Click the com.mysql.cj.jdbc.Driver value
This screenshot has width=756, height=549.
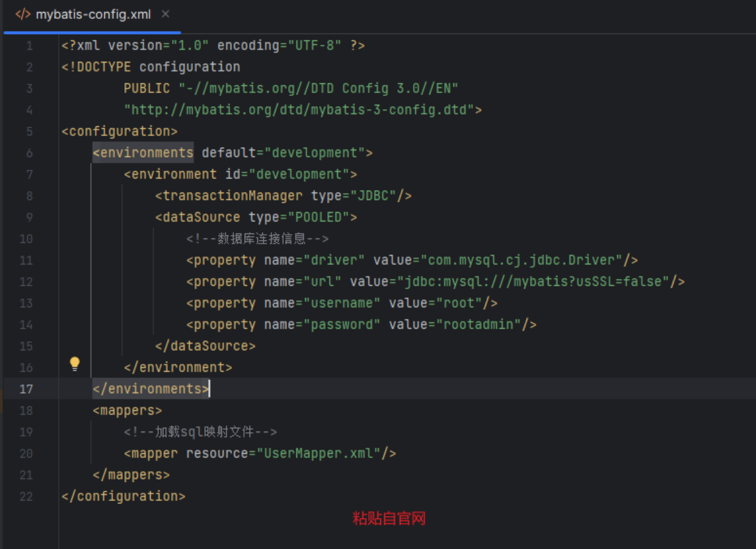pos(521,260)
